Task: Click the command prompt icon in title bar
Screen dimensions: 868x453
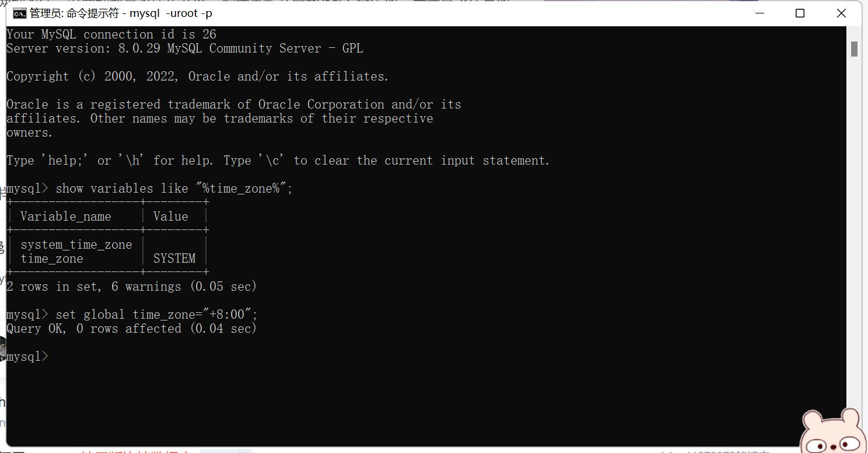Action: tap(19, 13)
